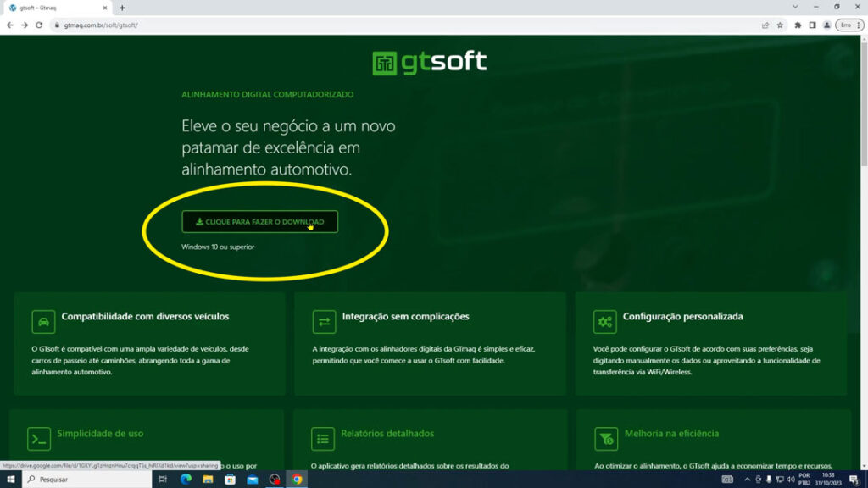Open the POR PTB2 language indicator
This screenshot has width=868, height=488.
804,480
